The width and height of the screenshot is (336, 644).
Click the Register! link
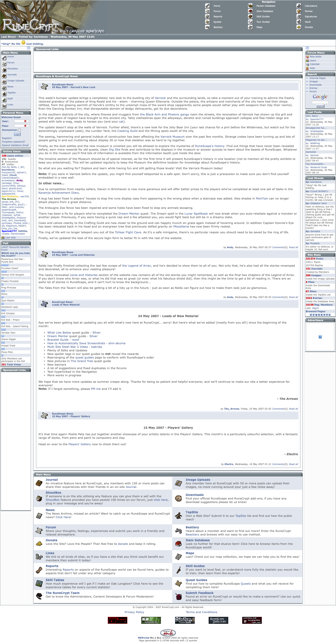click(7, 138)
